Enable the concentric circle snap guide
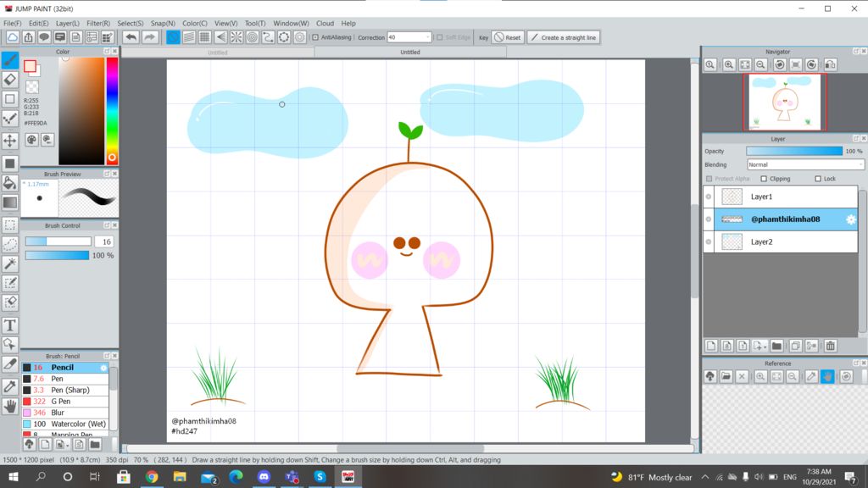 [252, 37]
